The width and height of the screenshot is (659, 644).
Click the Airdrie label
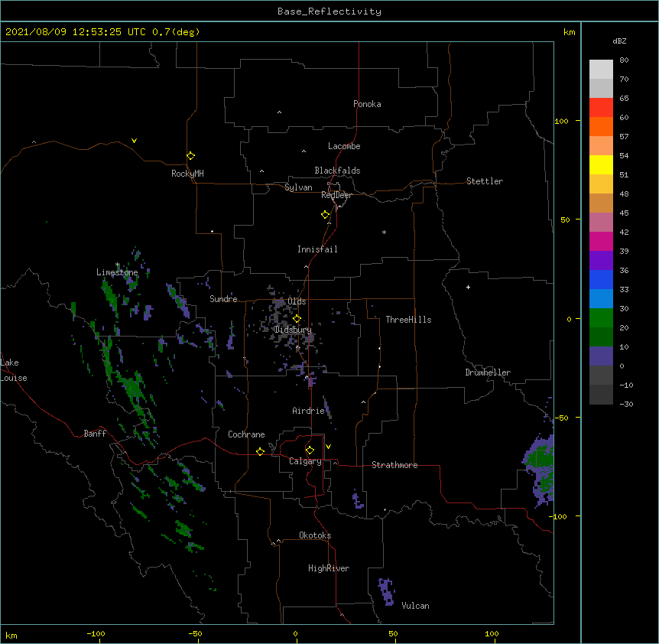pyautogui.click(x=308, y=411)
